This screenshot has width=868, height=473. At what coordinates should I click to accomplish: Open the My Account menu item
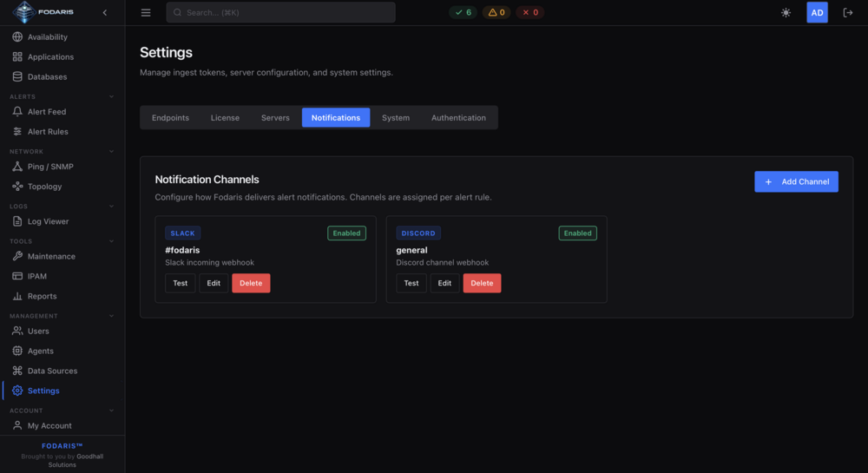(x=62, y=425)
